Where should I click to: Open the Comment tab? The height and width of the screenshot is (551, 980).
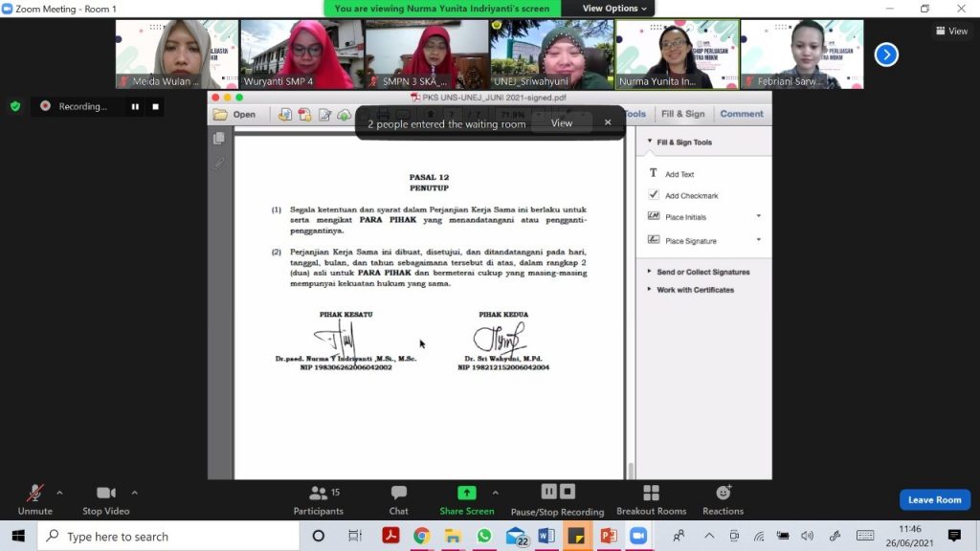pyautogui.click(x=742, y=114)
